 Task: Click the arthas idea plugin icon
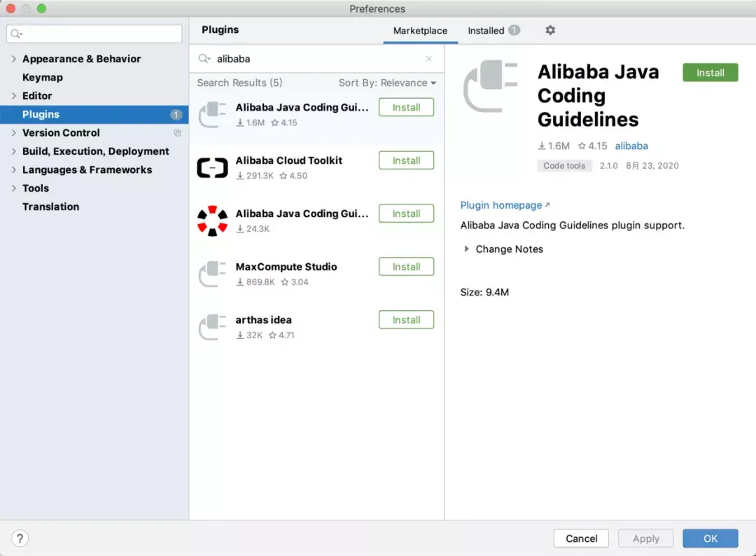(x=212, y=327)
